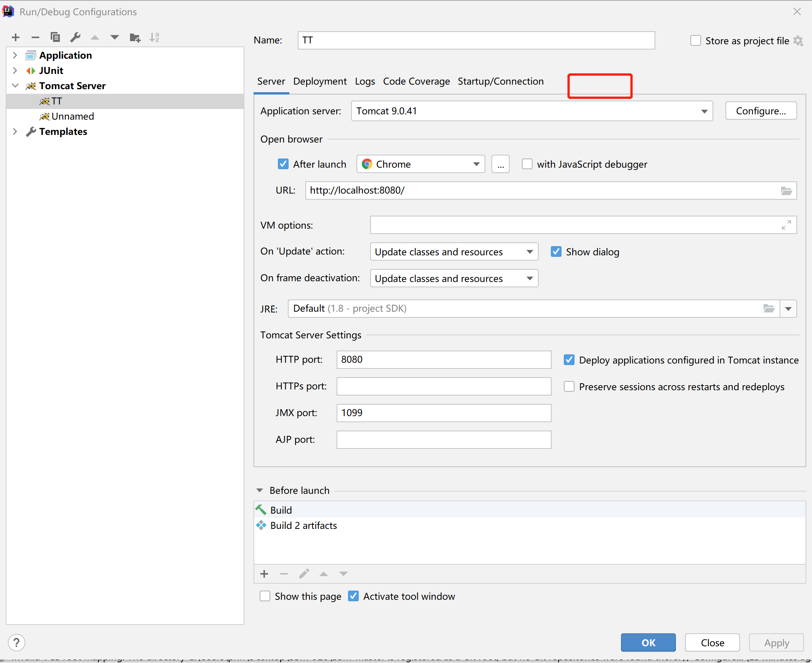This screenshot has width=812, height=663.
Task: Click the IntelliJ logo in title bar
Action: click(x=8, y=11)
